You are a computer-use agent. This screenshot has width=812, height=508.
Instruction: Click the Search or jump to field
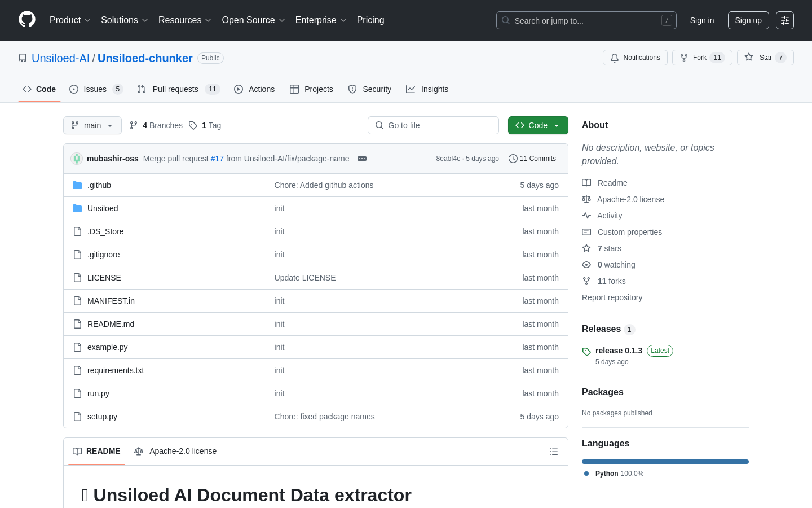pos(586,20)
